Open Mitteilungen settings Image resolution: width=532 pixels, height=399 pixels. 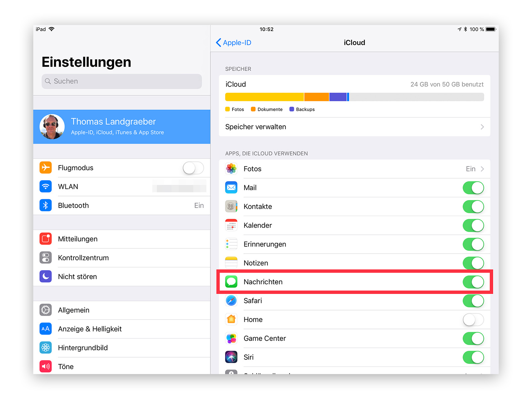click(122, 239)
